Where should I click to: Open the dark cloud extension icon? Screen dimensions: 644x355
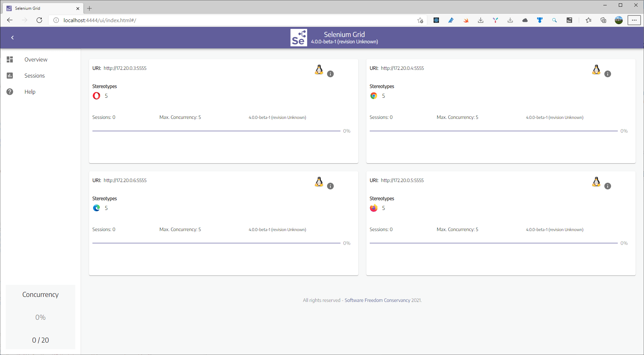tap(525, 20)
